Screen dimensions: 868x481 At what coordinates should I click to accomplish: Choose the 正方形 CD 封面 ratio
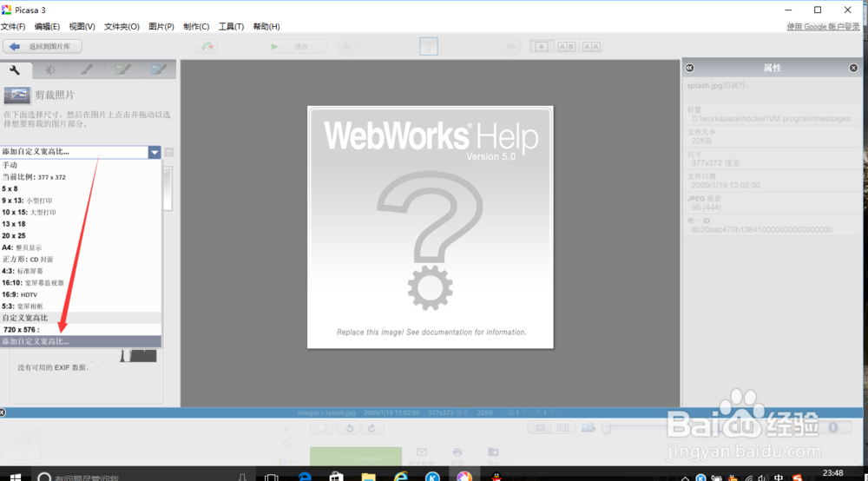(x=81, y=259)
